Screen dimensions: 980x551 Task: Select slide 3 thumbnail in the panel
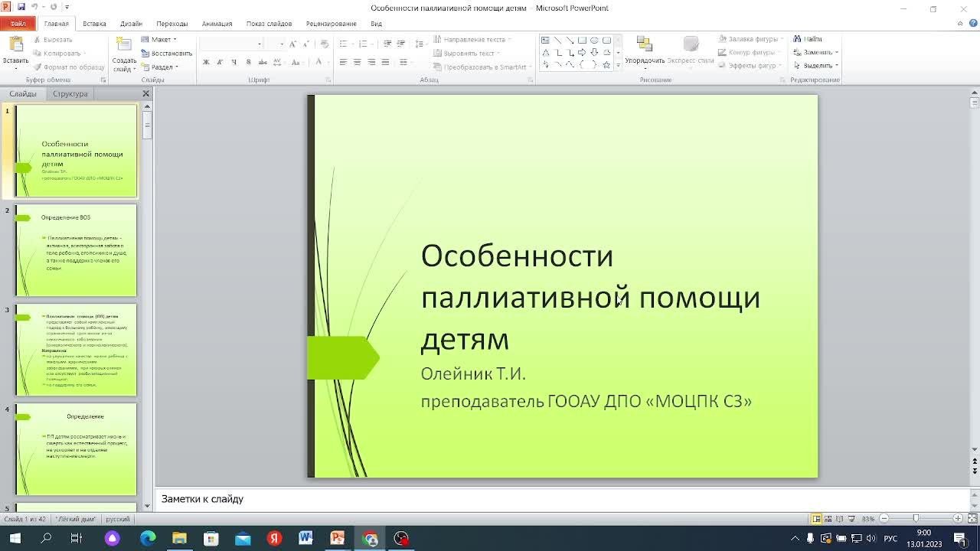click(76, 350)
